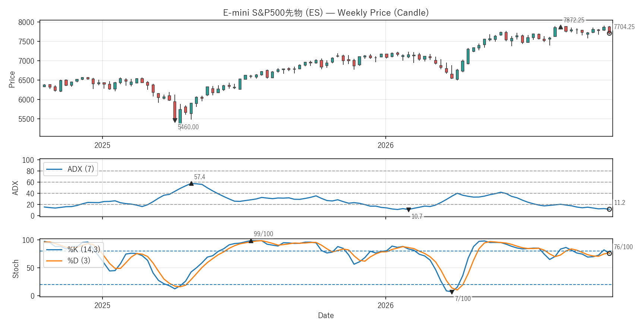Click the 8000 tick on the price axis
The width and height of the screenshot is (644, 327).
pos(26,22)
